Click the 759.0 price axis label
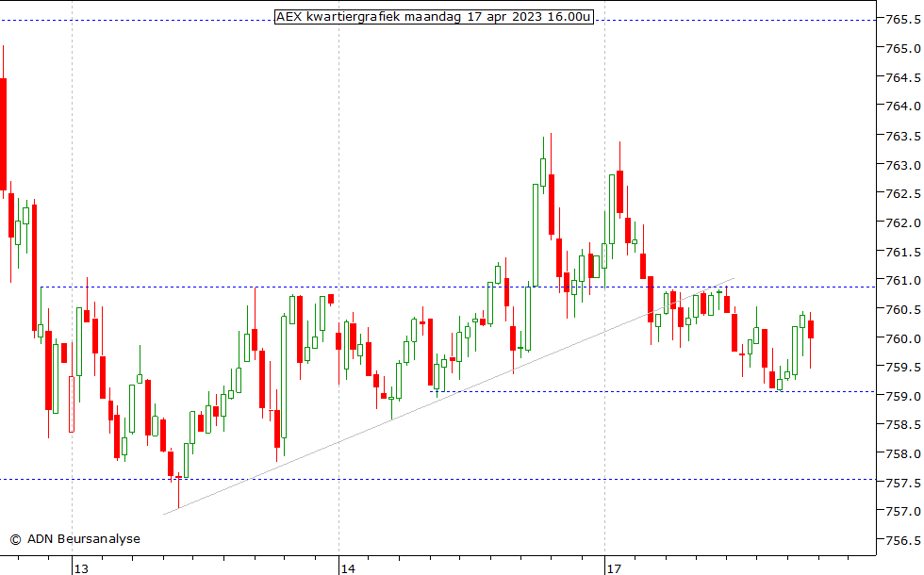The image size is (924, 575). [904, 397]
